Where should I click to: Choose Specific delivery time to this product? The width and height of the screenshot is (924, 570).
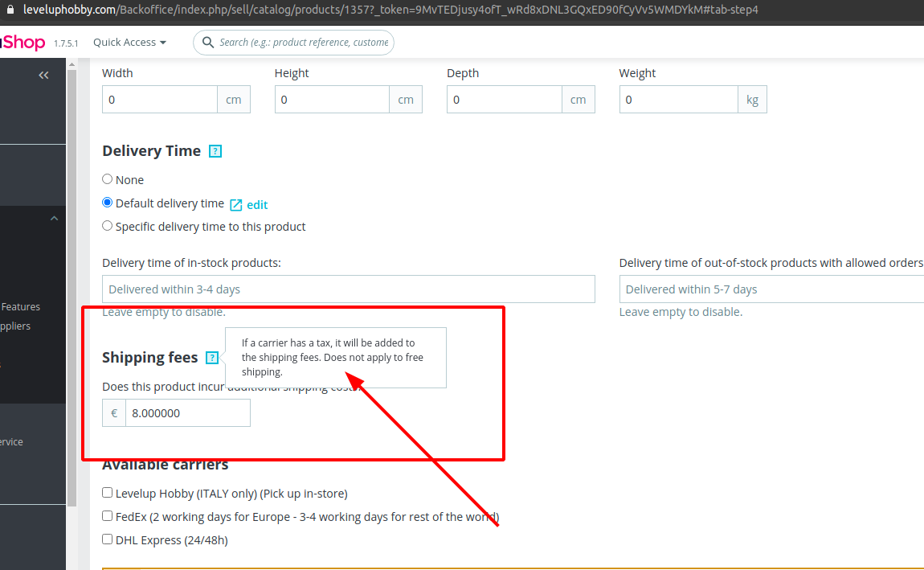[107, 226]
